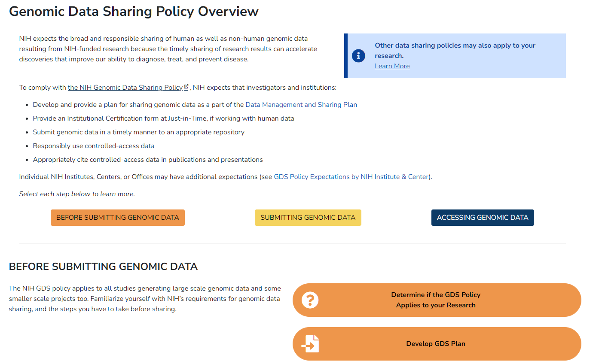Click the blue info circle icon
Image resolution: width=602 pixels, height=364 pixels.
pyautogui.click(x=358, y=56)
